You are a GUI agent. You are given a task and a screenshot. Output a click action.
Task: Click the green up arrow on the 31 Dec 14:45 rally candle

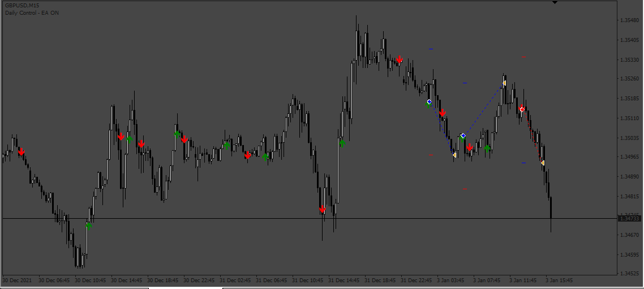[342, 143]
